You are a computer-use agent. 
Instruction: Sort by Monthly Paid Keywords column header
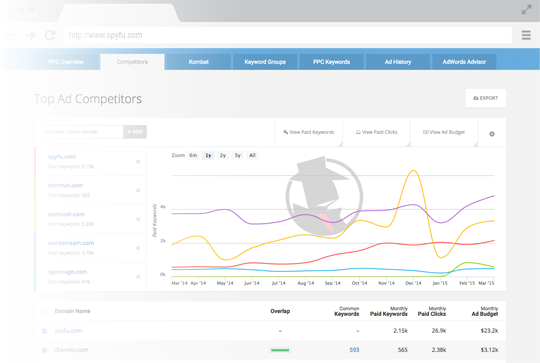coord(389,311)
